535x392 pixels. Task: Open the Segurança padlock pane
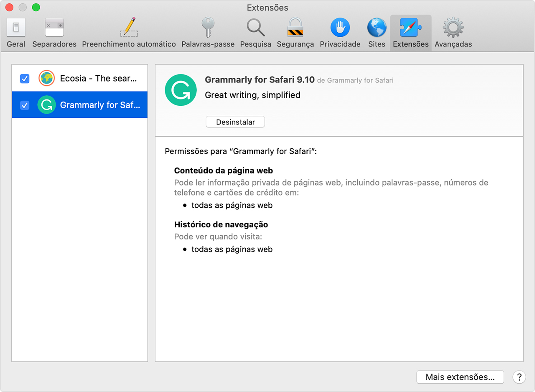[x=295, y=33]
